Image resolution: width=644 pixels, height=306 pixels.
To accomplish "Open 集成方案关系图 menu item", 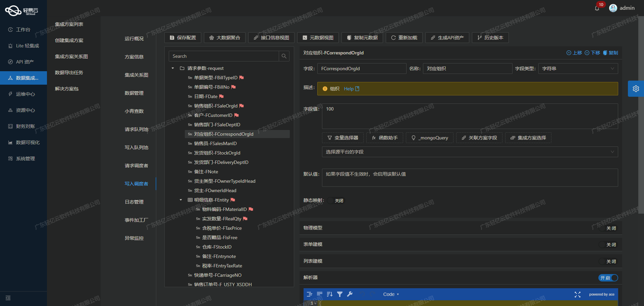I will pyautogui.click(x=71, y=56).
